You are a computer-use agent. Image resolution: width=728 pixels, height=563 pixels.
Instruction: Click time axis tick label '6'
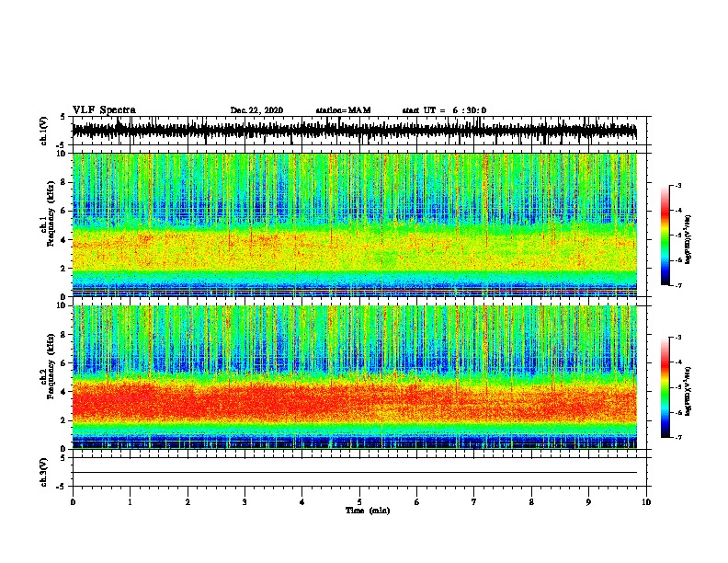[417, 502]
